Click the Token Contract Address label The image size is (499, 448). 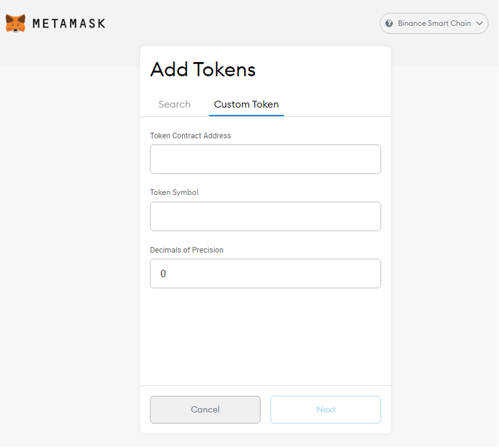(190, 136)
